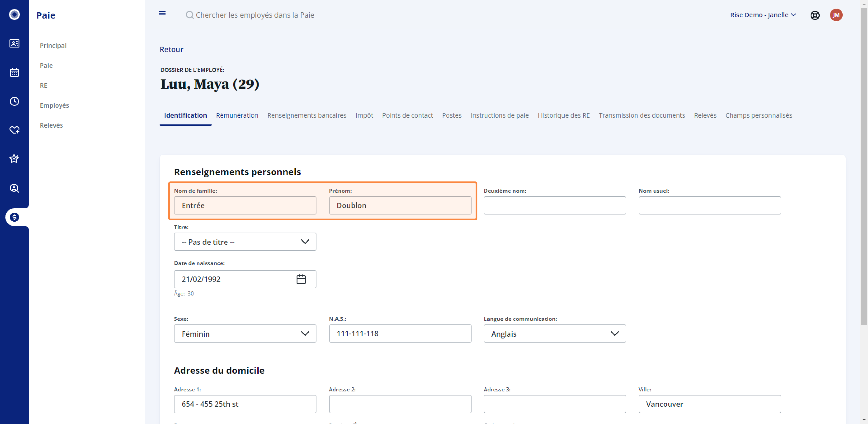The height and width of the screenshot is (424, 868).
Task: Open the Titre dropdown
Action: point(245,241)
